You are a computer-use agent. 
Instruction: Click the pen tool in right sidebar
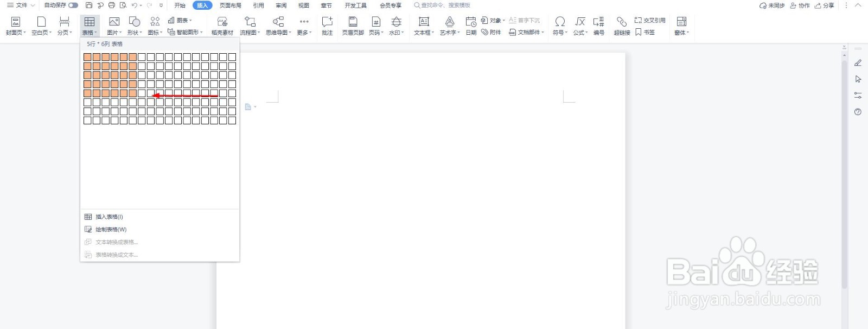coord(858,63)
